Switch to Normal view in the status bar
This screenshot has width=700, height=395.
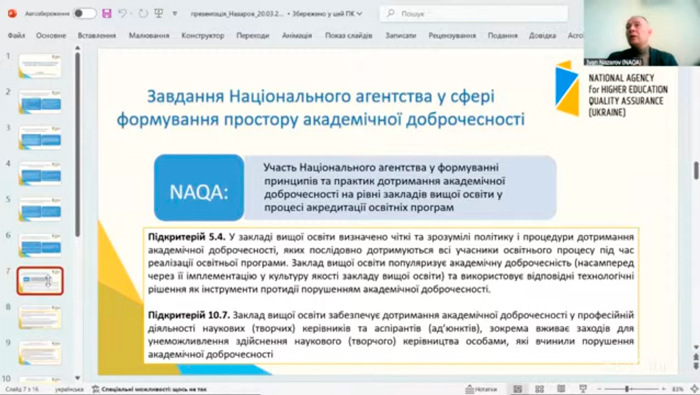click(517, 389)
